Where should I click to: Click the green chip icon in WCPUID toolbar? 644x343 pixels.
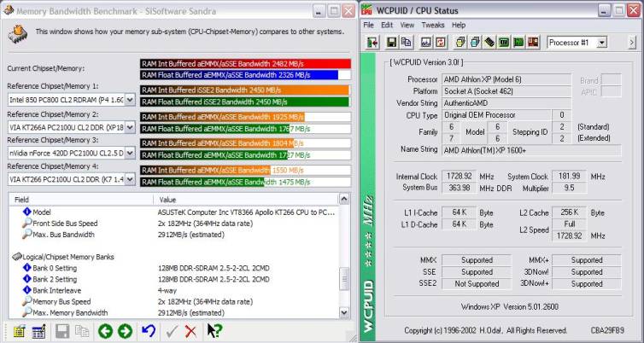504,43
